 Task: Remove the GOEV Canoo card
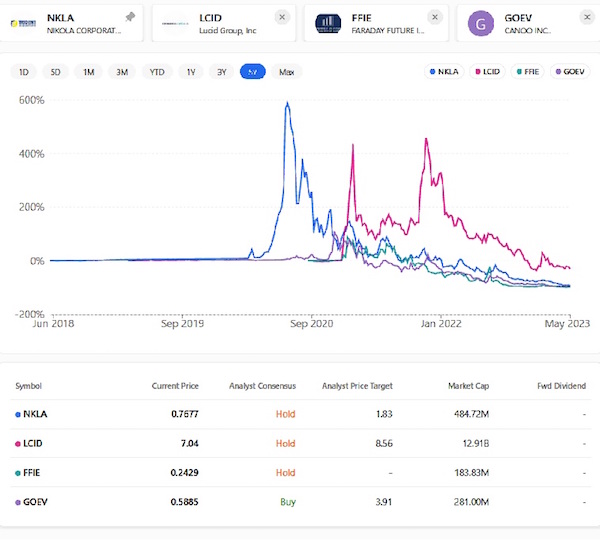pos(587,17)
